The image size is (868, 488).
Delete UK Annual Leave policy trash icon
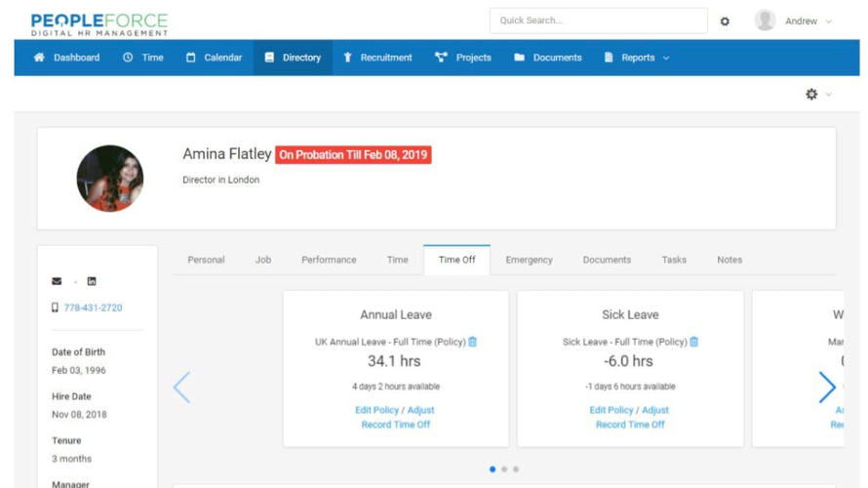pos(473,342)
